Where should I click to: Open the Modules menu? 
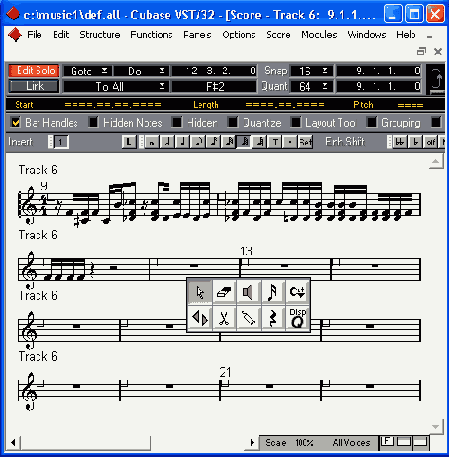tap(319, 35)
